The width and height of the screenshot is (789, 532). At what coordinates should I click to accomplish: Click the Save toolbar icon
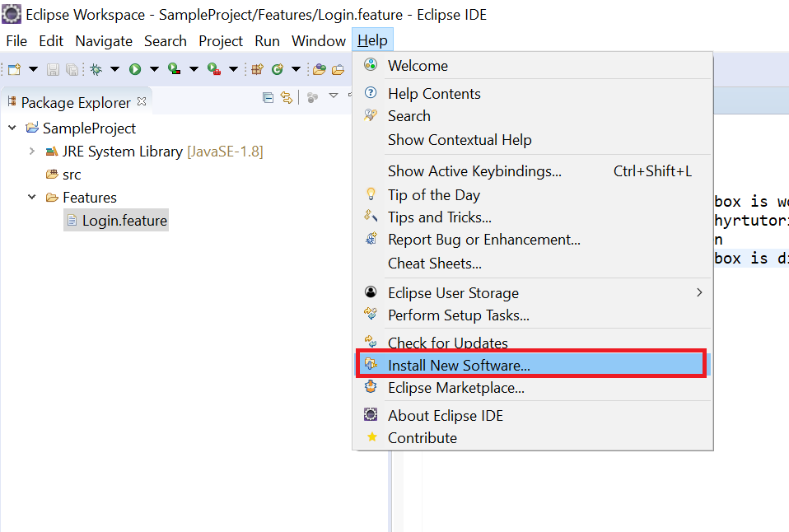pyautogui.click(x=52, y=69)
